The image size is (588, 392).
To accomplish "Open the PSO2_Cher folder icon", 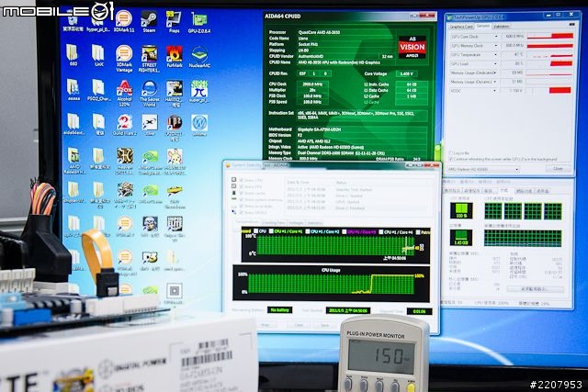I will [98, 91].
